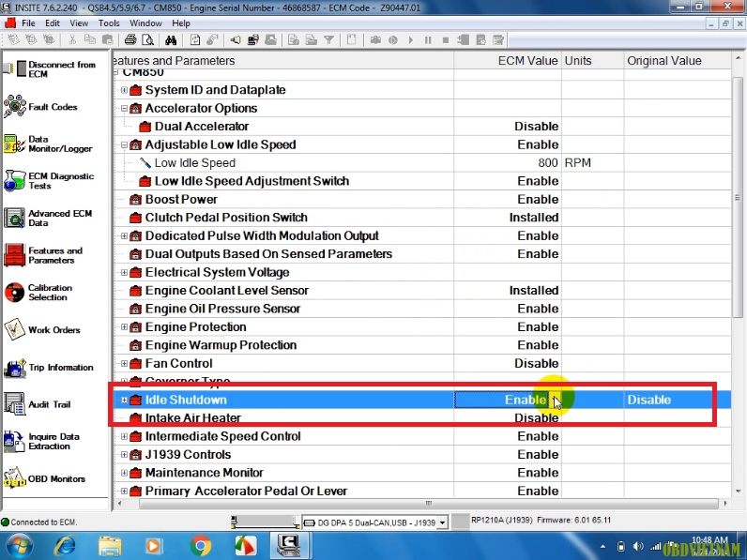The height and width of the screenshot is (560, 747).
Task: Select the Boost Power row
Action: 422,199
